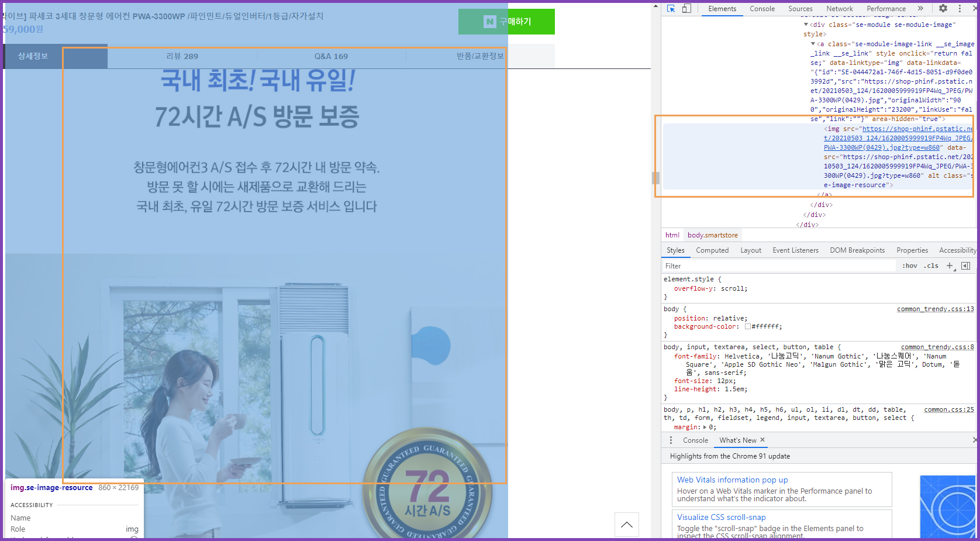Select the body.smartstore breadcrumb item
980x541 pixels.
point(712,235)
